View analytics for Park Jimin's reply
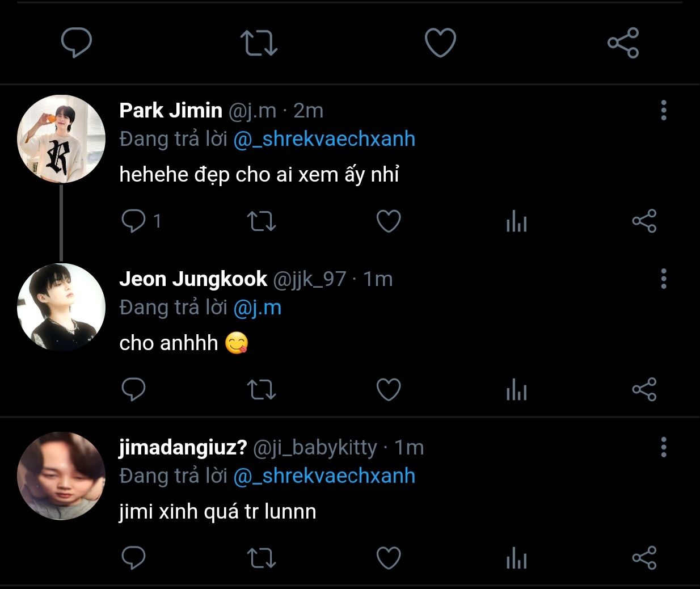Viewport: 700px width, 589px height. 516,222
